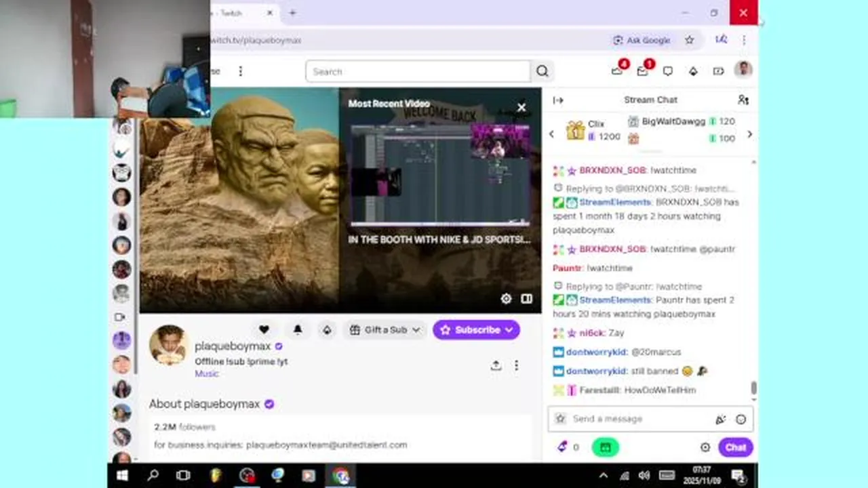Viewport: 868px width, 488px height.
Task: Click the celebration icon in message box
Action: pyautogui.click(x=720, y=420)
